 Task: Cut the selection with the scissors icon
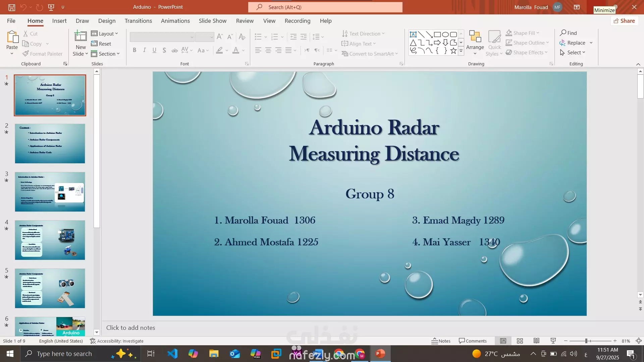[30, 34]
